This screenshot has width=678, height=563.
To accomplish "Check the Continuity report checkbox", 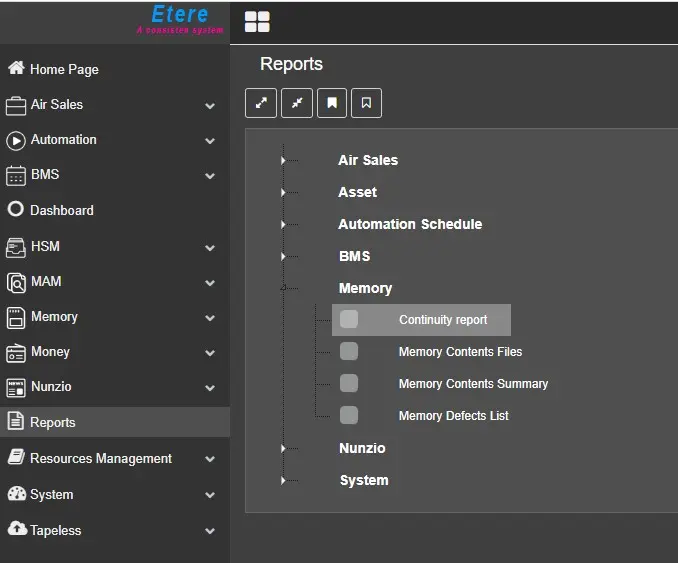I will pyautogui.click(x=349, y=319).
